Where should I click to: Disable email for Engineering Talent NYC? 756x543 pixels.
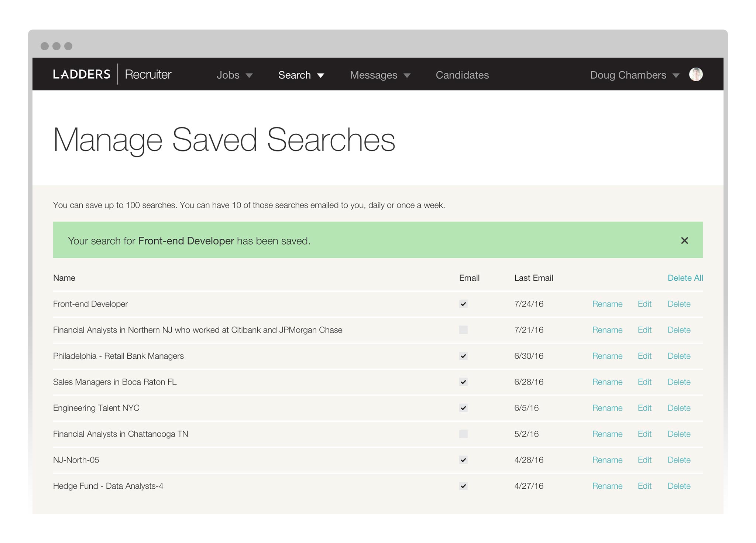[x=463, y=408]
